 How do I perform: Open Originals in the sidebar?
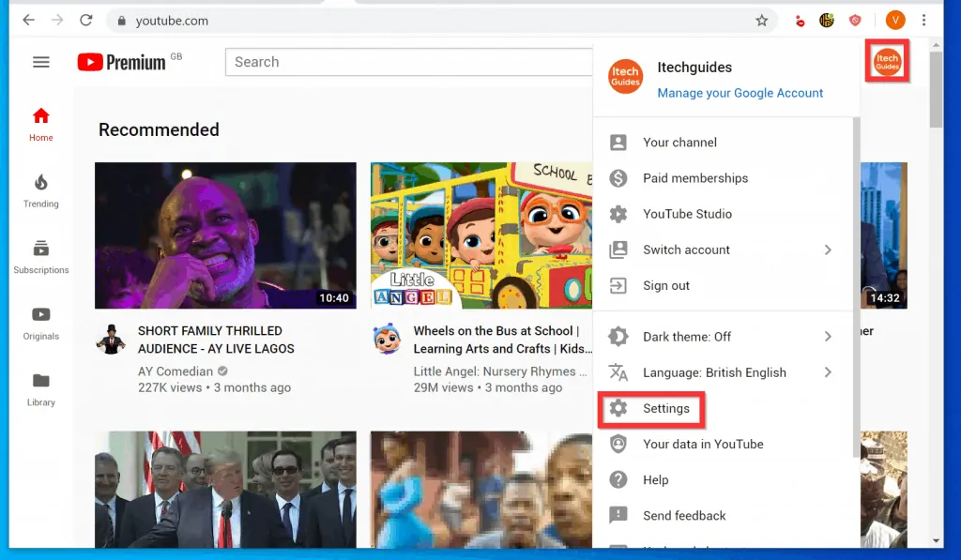click(40, 323)
